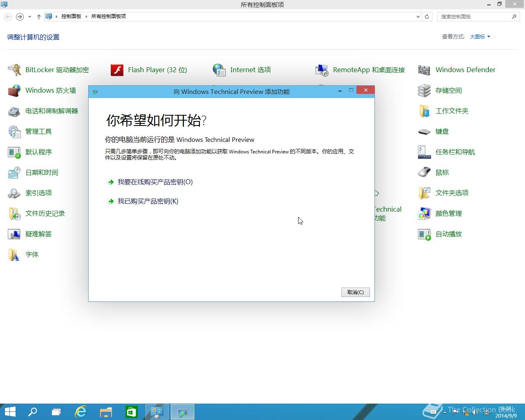This screenshot has width=525, height=420.
Task: Click add features wizard taskbar button
Action: [182, 412]
